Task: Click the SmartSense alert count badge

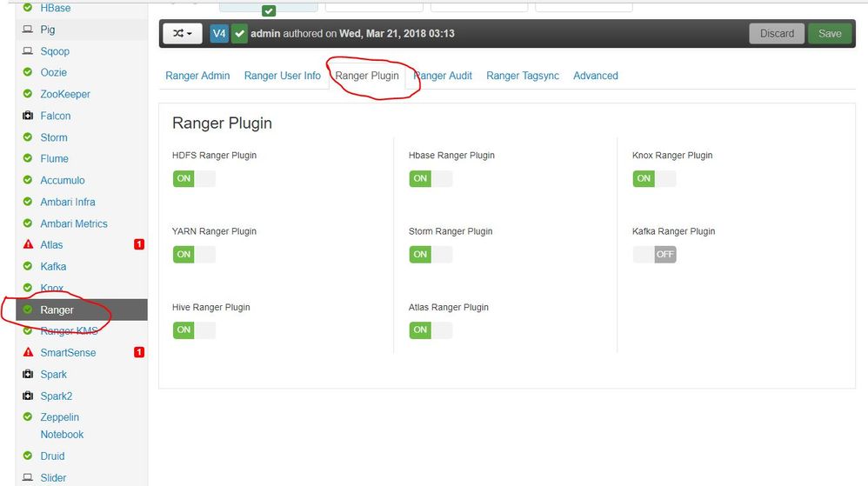Action: pyautogui.click(x=139, y=352)
